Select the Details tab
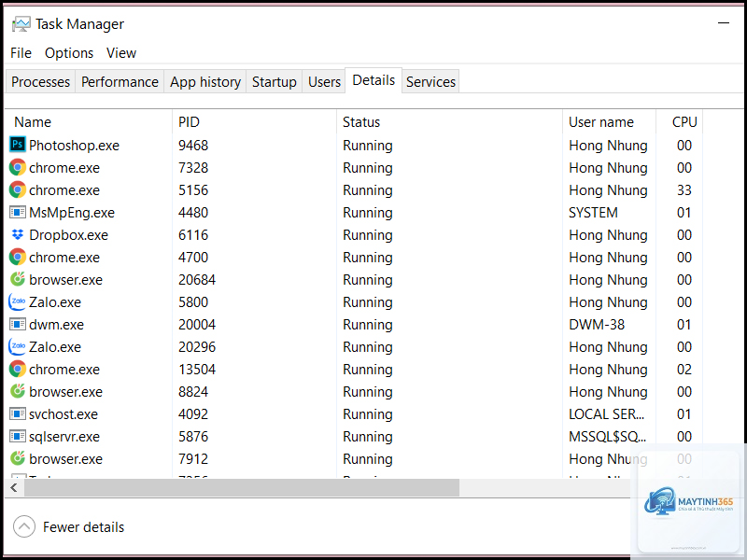The height and width of the screenshot is (560, 747). 373,80
